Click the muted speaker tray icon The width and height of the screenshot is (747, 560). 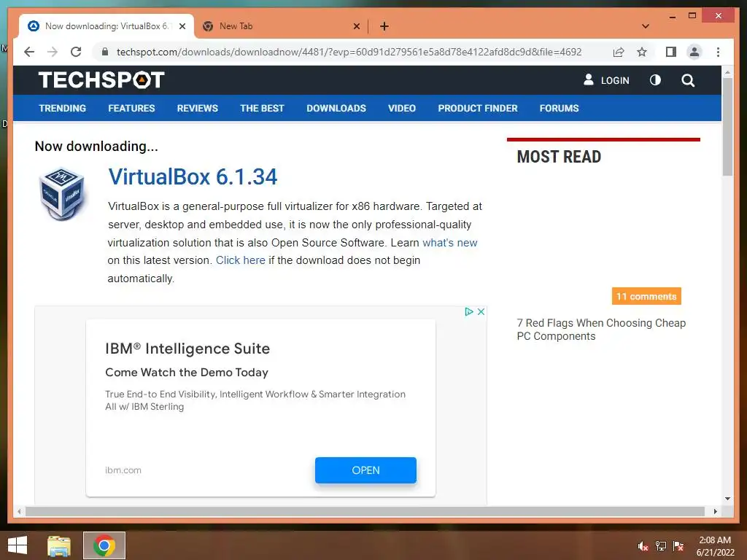point(643,546)
